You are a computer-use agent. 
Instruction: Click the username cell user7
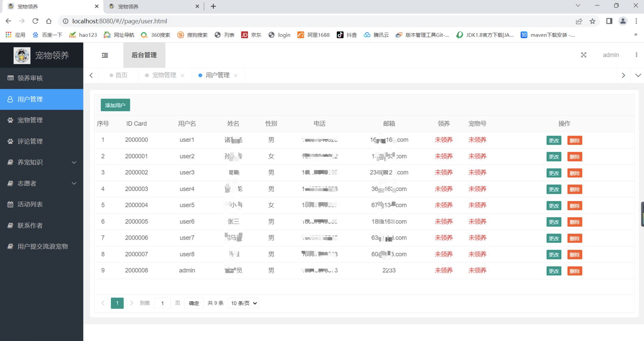(187, 238)
